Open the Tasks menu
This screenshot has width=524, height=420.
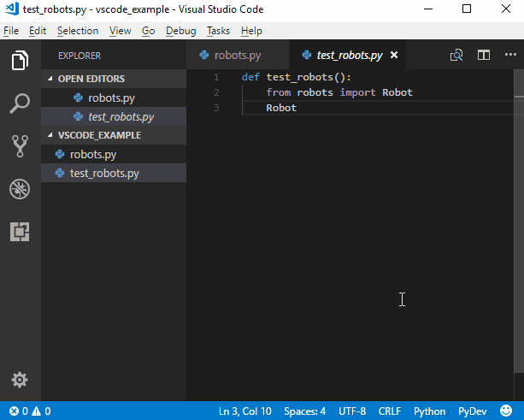[x=218, y=31]
